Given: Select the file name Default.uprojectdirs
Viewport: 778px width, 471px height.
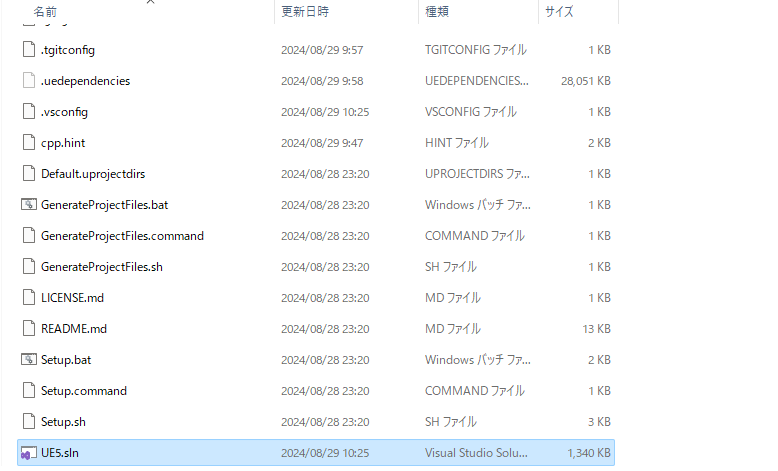Looking at the screenshot, I should coord(93,174).
